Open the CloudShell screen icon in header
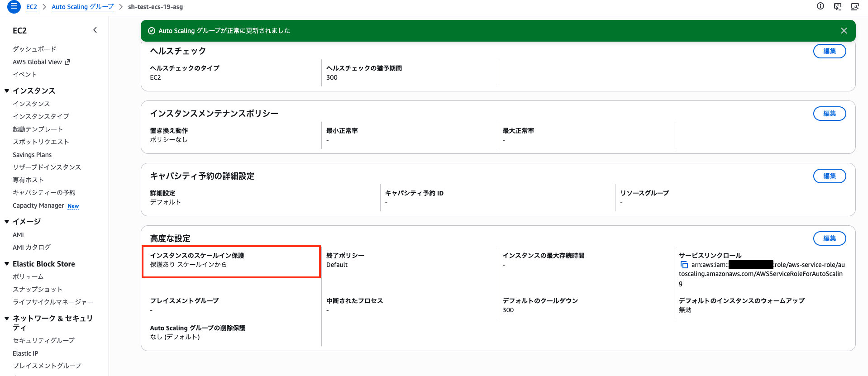Screen dimensions: 868x376 pos(838,6)
